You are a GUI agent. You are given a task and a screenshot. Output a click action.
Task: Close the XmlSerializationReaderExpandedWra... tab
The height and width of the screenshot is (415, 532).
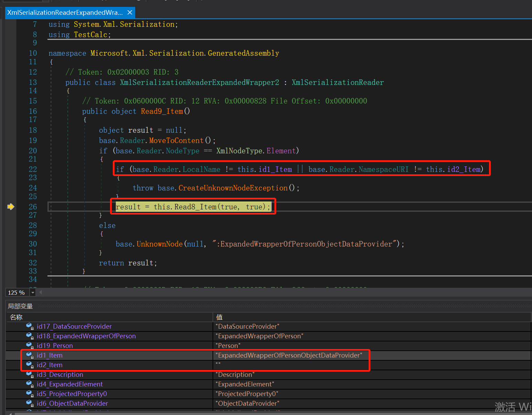tap(130, 13)
